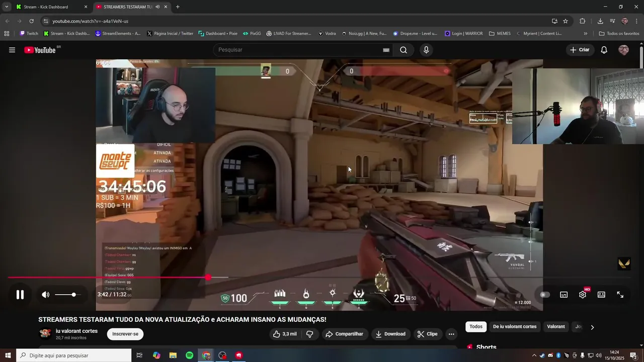Select the Valorant filter chip

(x=556, y=327)
